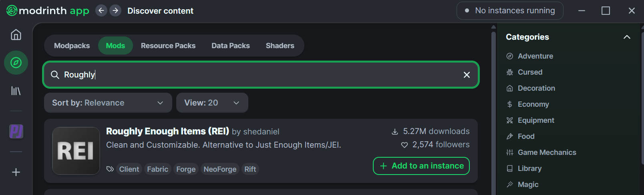The height and width of the screenshot is (195, 644).
Task: Clear the search field with X icon
Action: coord(467,75)
